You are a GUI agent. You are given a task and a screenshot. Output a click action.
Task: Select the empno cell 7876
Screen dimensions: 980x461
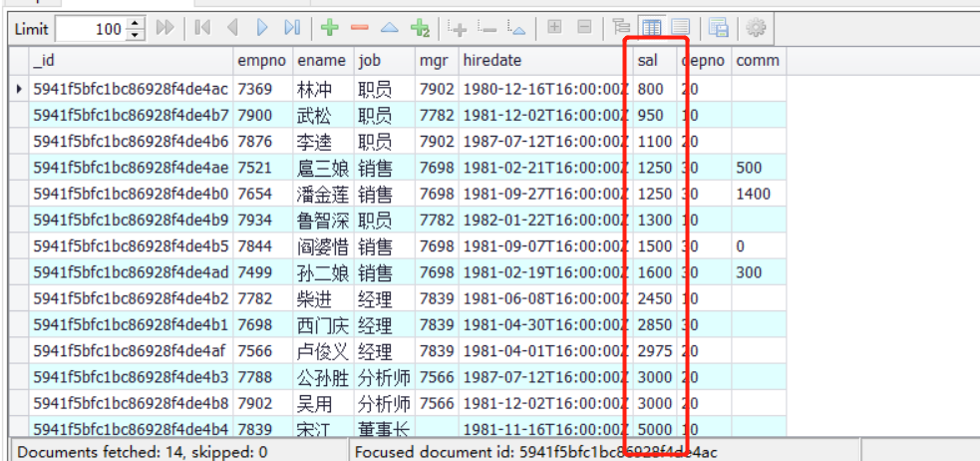(263, 142)
